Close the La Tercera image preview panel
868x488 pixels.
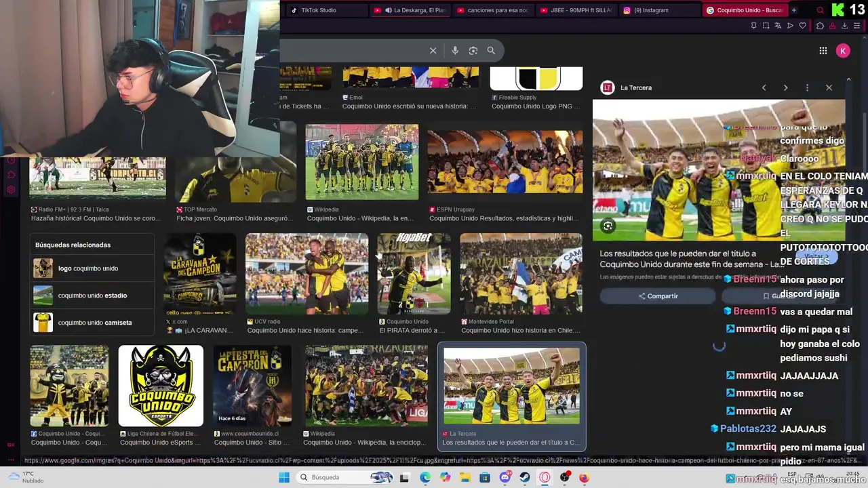(x=829, y=87)
